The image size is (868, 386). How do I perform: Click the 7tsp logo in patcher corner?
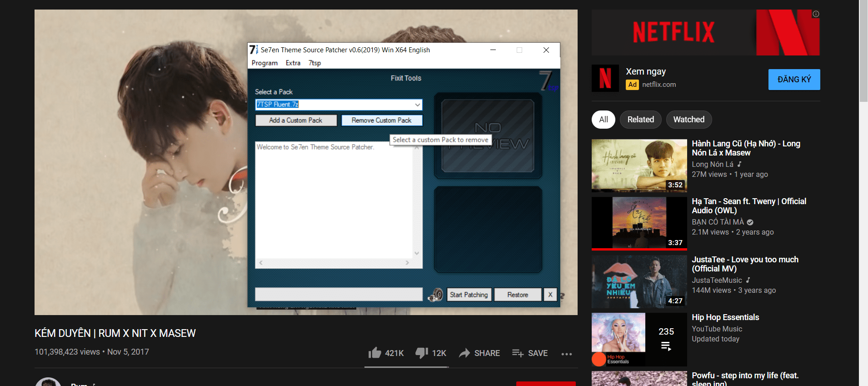[549, 80]
